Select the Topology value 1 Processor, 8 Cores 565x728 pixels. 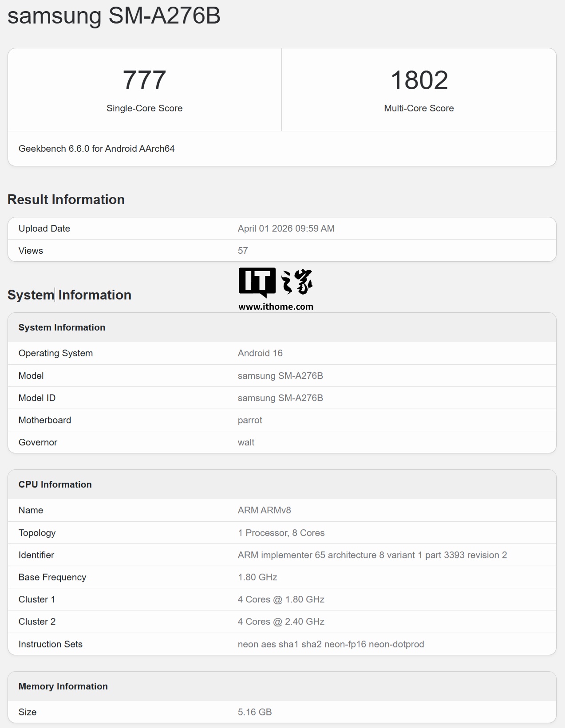[x=281, y=533]
